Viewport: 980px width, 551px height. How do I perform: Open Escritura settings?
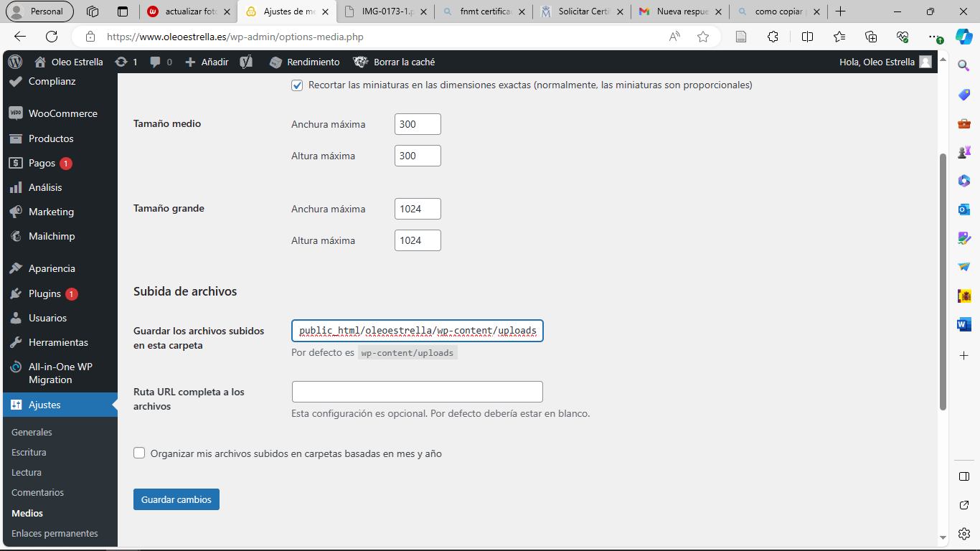click(x=29, y=452)
